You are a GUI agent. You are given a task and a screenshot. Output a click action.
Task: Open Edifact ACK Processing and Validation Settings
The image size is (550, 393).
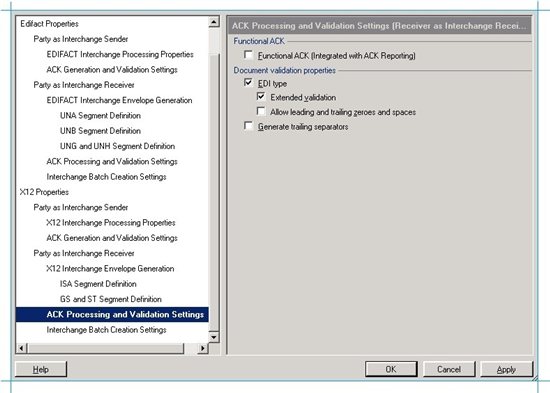(112, 161)
